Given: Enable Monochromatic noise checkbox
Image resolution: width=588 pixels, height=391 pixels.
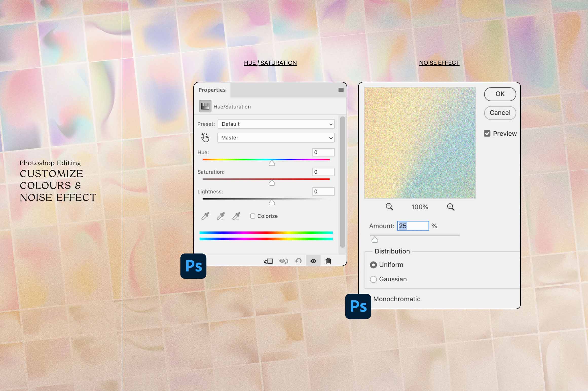Looking at the screenshot, I should [x=374, y=299].
